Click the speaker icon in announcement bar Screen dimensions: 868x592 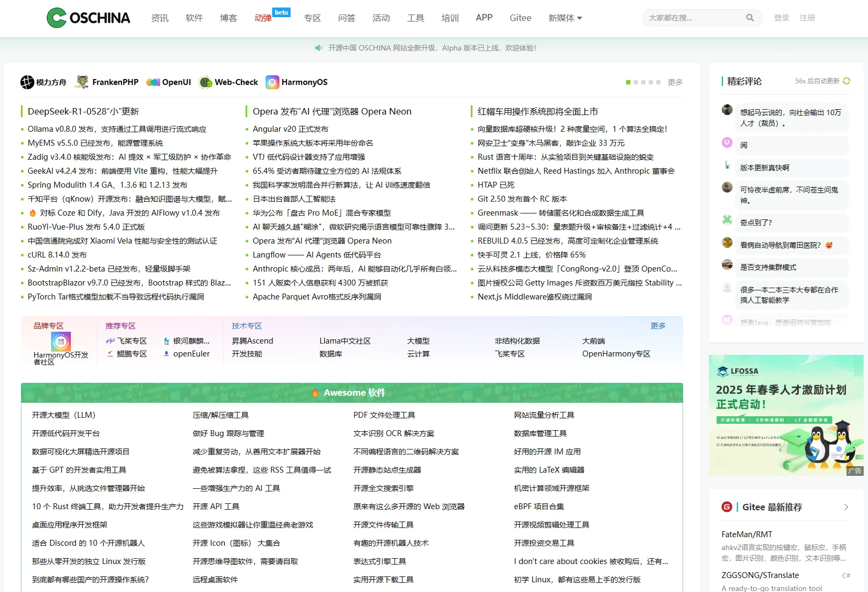[319, 48]
